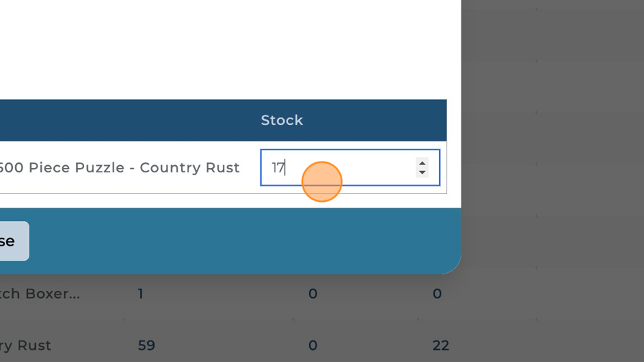644x362 pixels.
Task: Click the number 17 in the Stock field
Action: tap(278, 168)
